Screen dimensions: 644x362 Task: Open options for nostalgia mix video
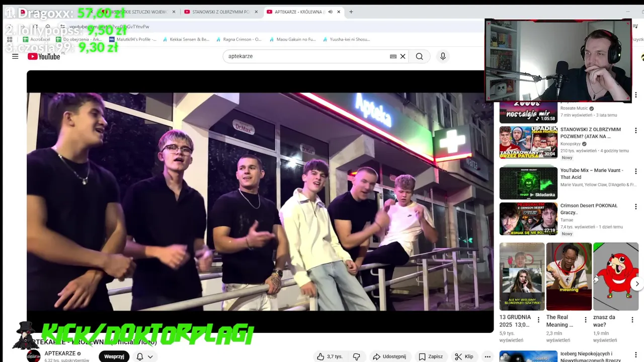(636, 95)
